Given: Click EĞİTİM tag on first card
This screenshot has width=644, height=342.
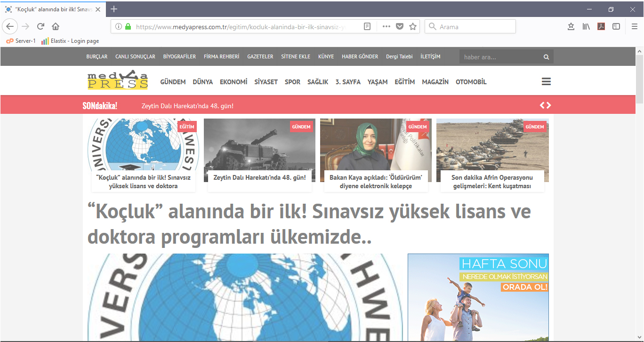Looking at the screenshot, I should click(x=187, y=127).
